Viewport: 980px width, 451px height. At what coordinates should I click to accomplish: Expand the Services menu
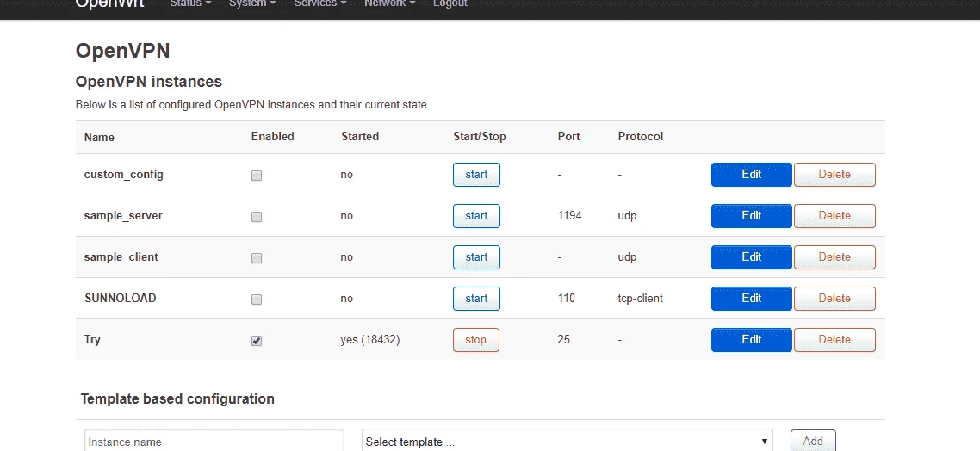tap(320, 3)
